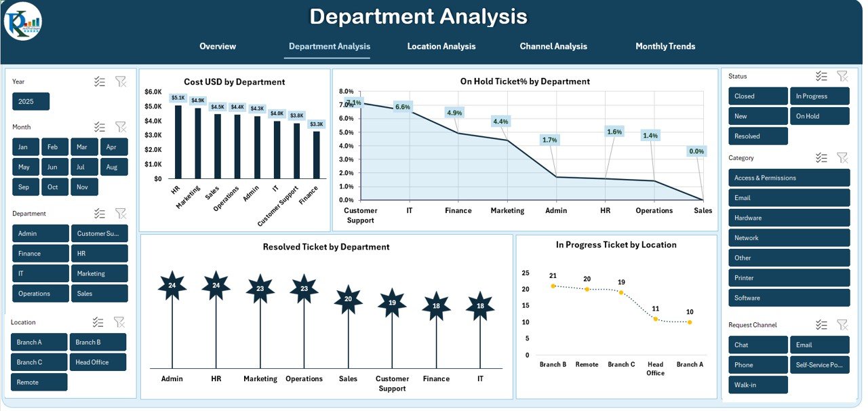Screen dimensions: 868x411
Task: Select the Resolved status filter
Action: pyautogui.click(x=757, y=136)
